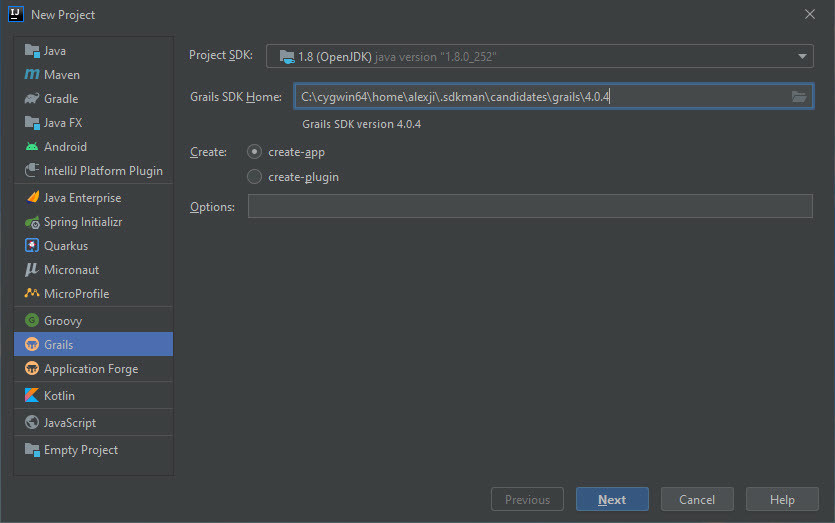The height and width of the screenshot is (523, 835).
Task: Choose the MicroProfile icon
Action: click(x=32, y=293)
